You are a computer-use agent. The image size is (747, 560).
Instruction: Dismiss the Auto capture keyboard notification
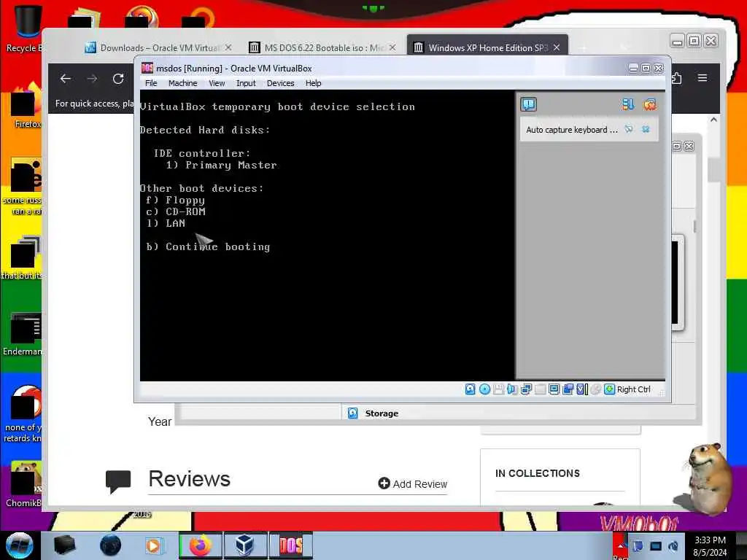pos(646,129)
